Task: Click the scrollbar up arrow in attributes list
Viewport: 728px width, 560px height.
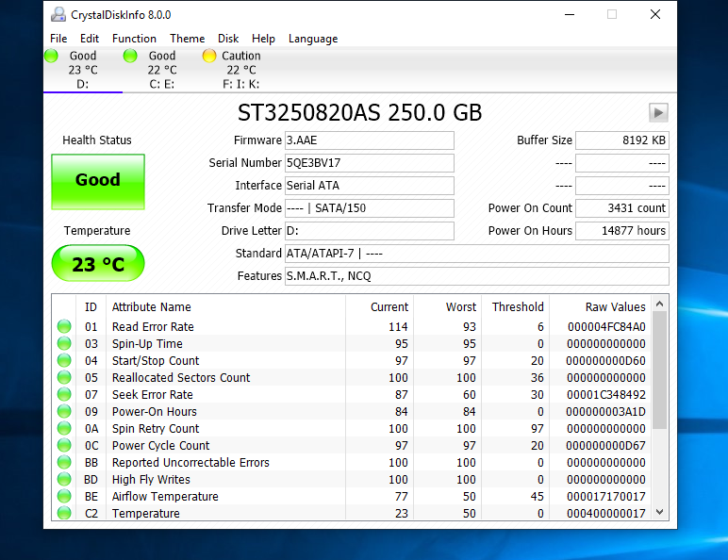Action: pos(659,305)
